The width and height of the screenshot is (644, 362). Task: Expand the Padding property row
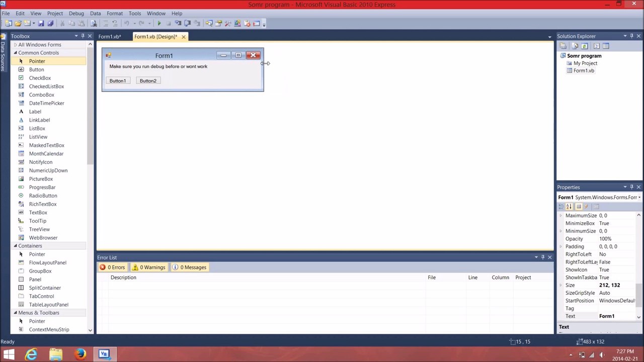561,246
